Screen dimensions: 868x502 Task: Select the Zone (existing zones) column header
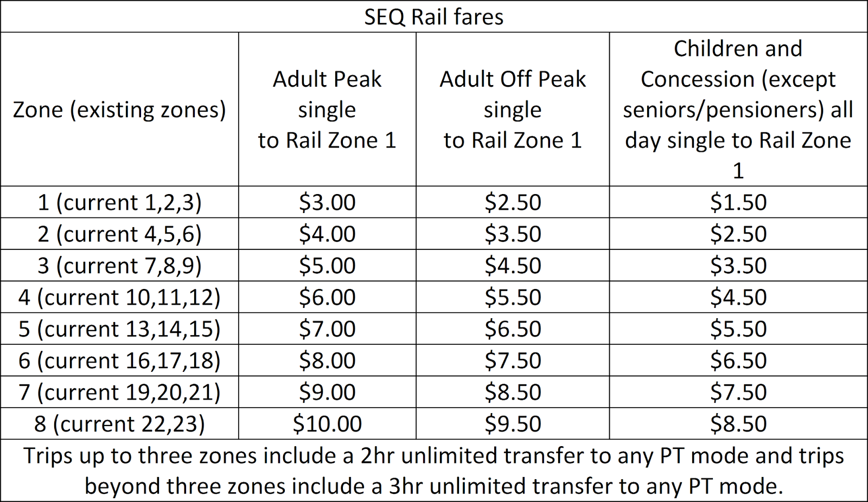click(119, 110)
